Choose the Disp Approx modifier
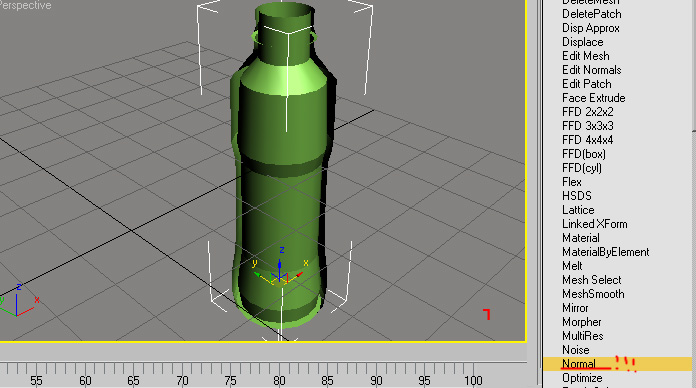 pyautogui.click(x=591, y=28)
